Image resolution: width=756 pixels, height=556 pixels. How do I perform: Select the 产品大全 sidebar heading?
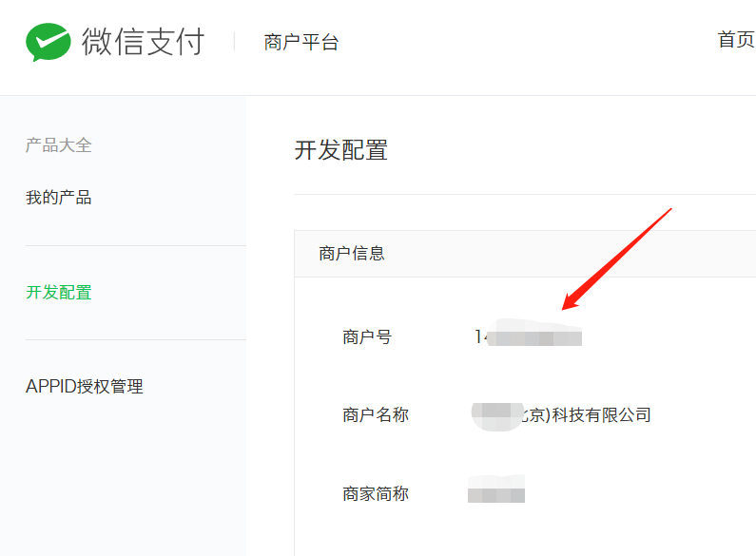click(x=58, y=145)
